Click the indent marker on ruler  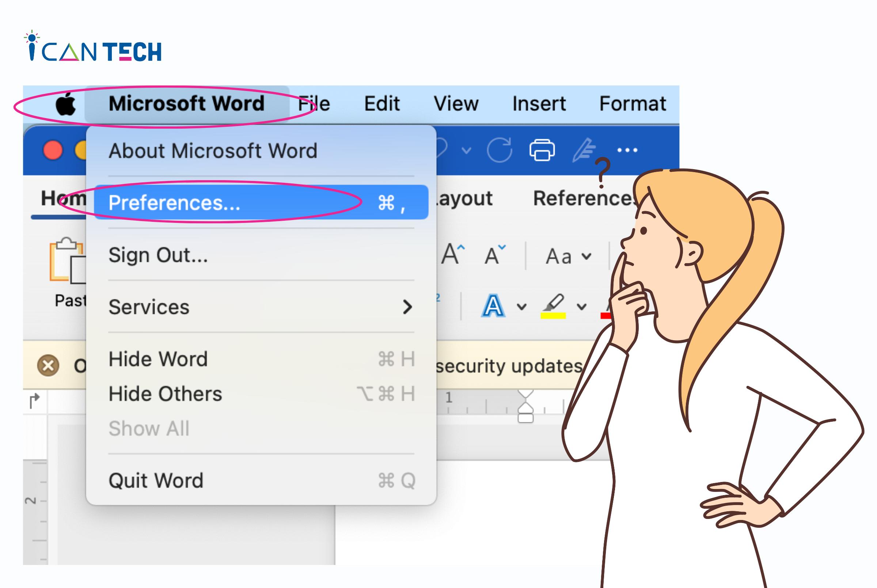coord(525,406)
